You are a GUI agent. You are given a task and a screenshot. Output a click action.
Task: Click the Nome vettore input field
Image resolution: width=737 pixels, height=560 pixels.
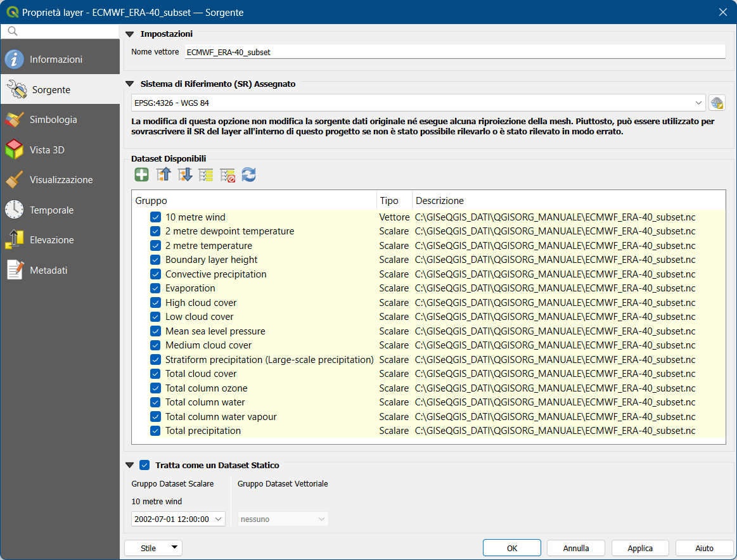tap(455, 52)
